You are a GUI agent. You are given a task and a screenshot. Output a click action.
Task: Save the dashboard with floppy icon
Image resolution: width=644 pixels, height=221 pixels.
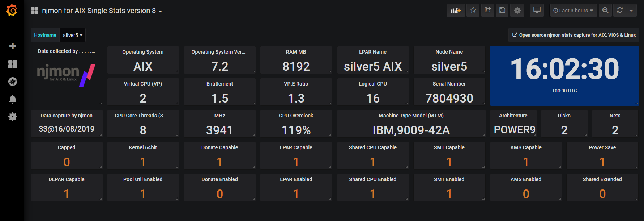pos(502,11)
